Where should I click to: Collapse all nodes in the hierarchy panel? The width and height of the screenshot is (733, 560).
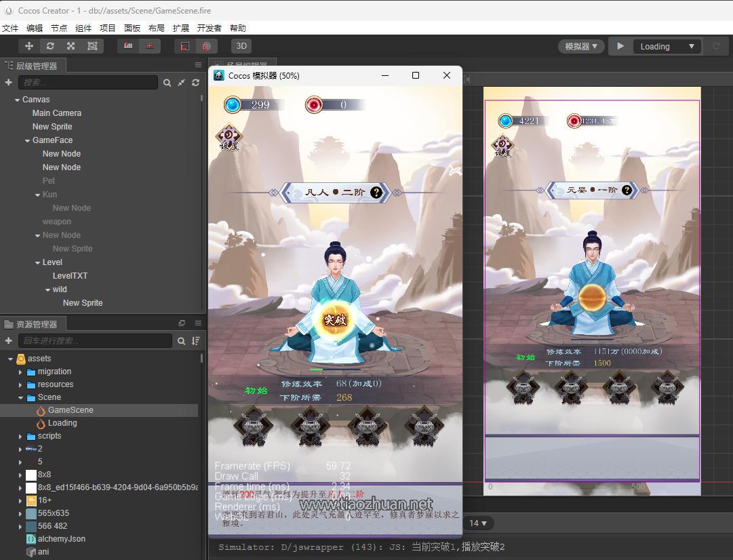181,83
